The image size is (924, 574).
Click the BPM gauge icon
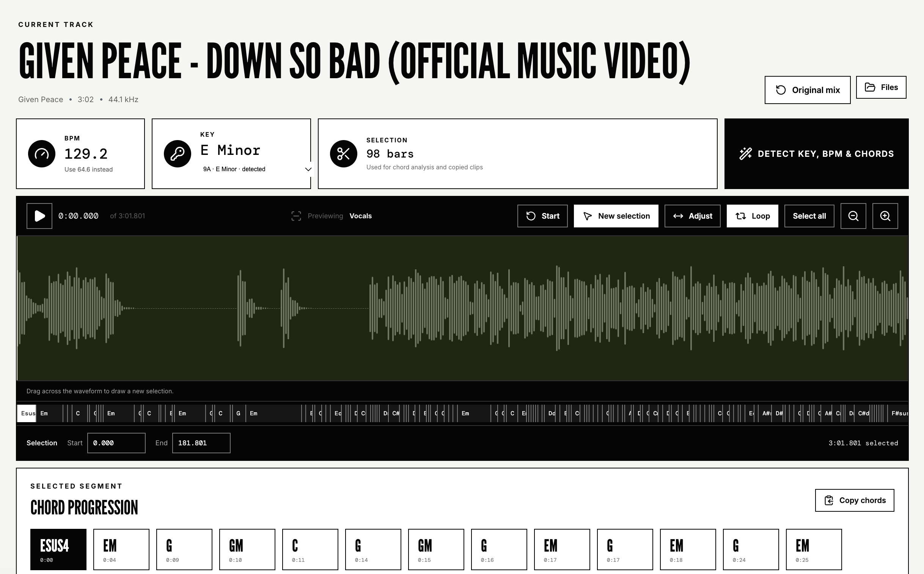(x=42, y=154)
